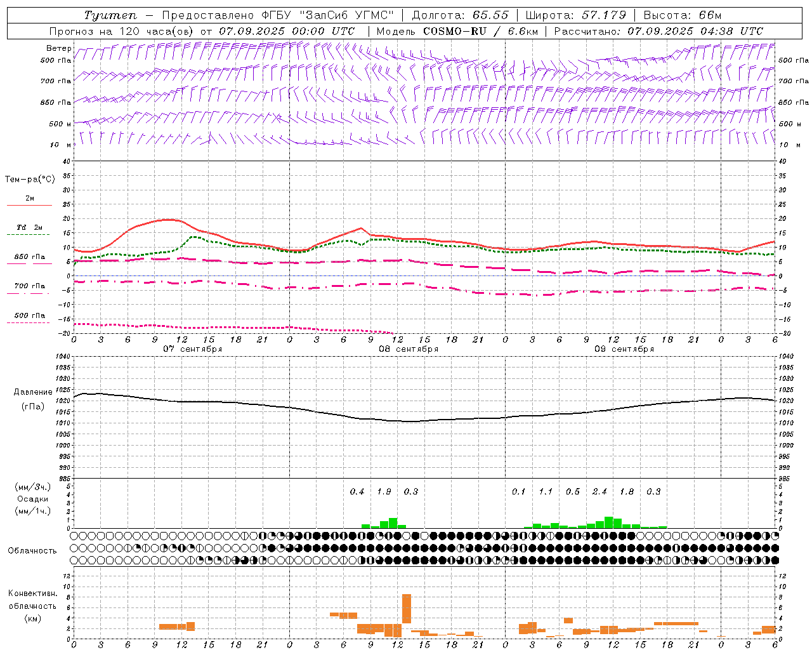Click the "Широта: 57.179" latitude value

click(x=575, y=15)
